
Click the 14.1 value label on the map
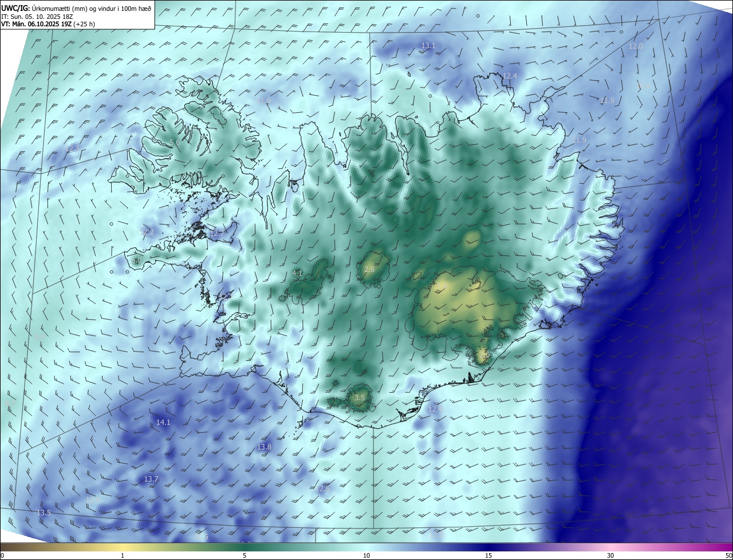click(x=163, y=422)
